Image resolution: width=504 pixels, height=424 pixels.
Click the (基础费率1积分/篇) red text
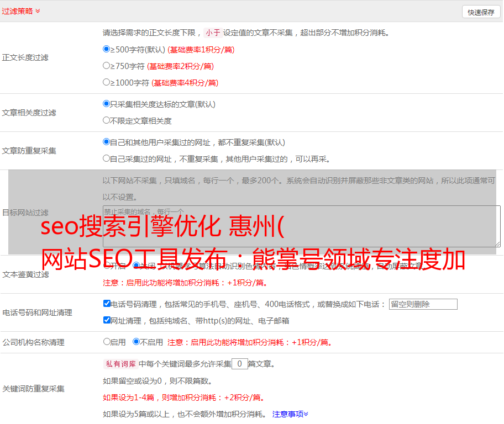point(201,50)
